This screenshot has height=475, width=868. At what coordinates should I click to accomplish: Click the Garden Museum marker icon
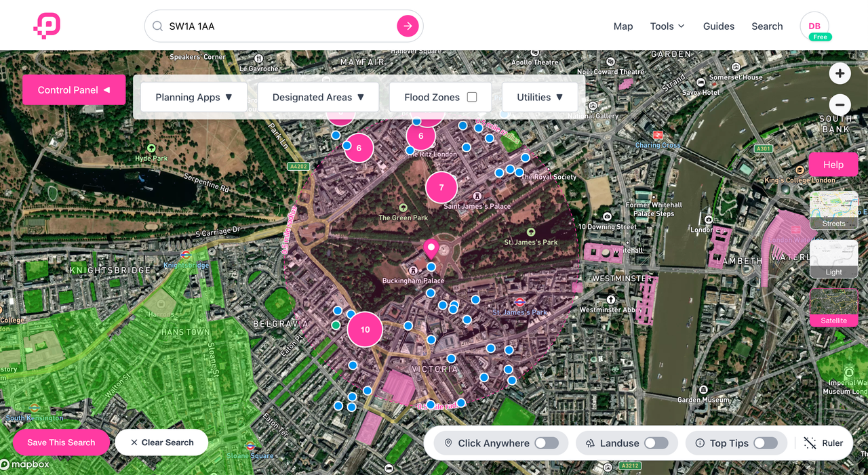click(x=704, y=390)
